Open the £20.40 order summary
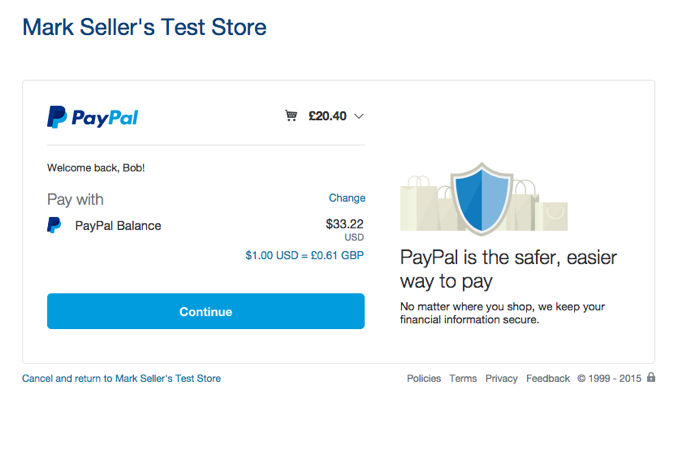The image size is (700, 451). click(327, 116)
